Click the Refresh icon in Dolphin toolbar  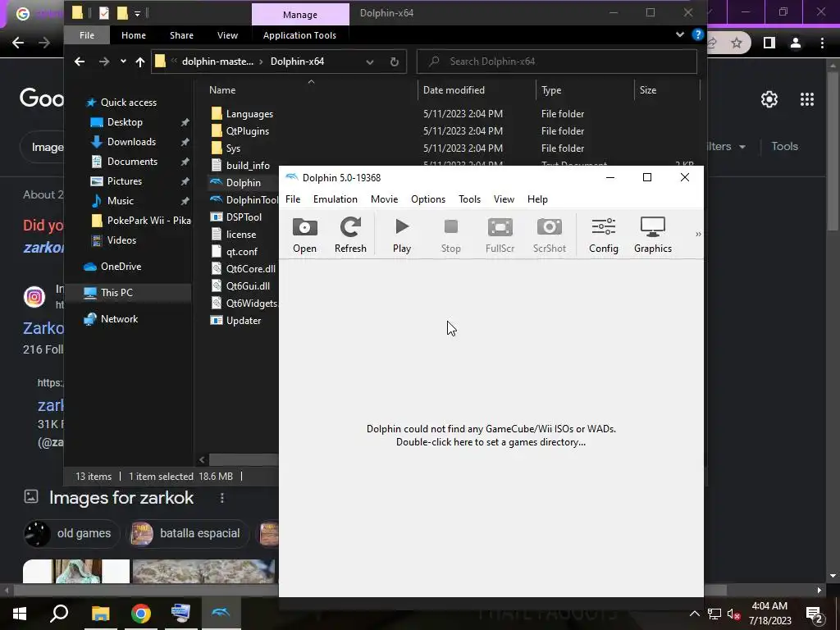pyautogui.click(x=350, y=235)
